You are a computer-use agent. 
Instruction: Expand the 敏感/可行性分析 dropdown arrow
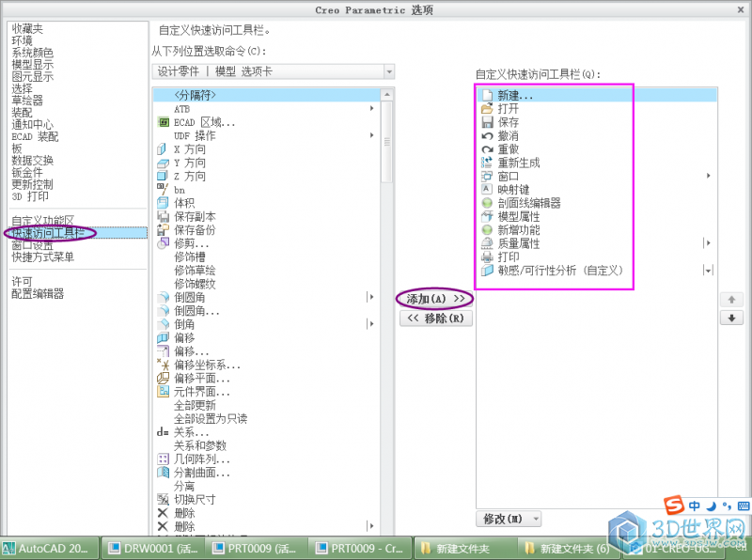tap(708, 271)
